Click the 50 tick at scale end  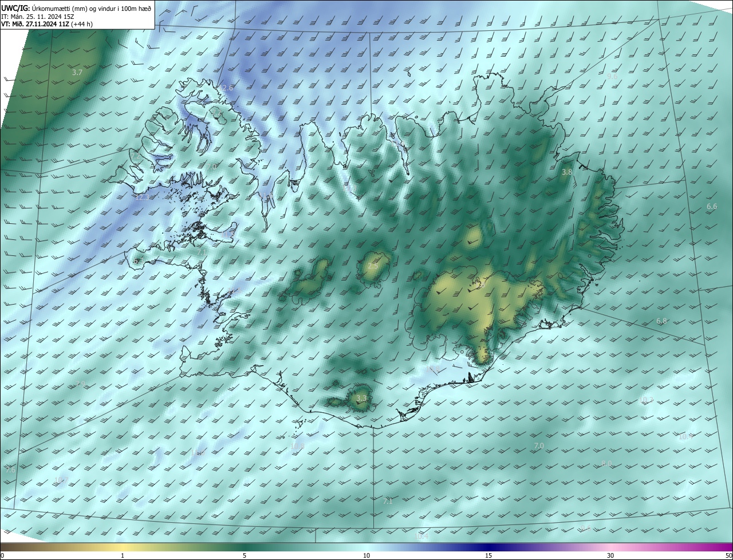pyautogui.click(x=728, y=555)
